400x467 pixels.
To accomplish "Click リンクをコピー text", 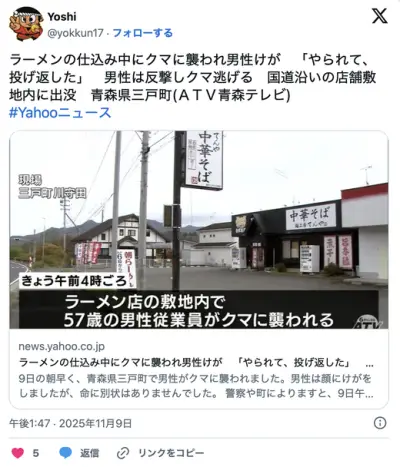I will pyautogui.click(x=171, y=453).
